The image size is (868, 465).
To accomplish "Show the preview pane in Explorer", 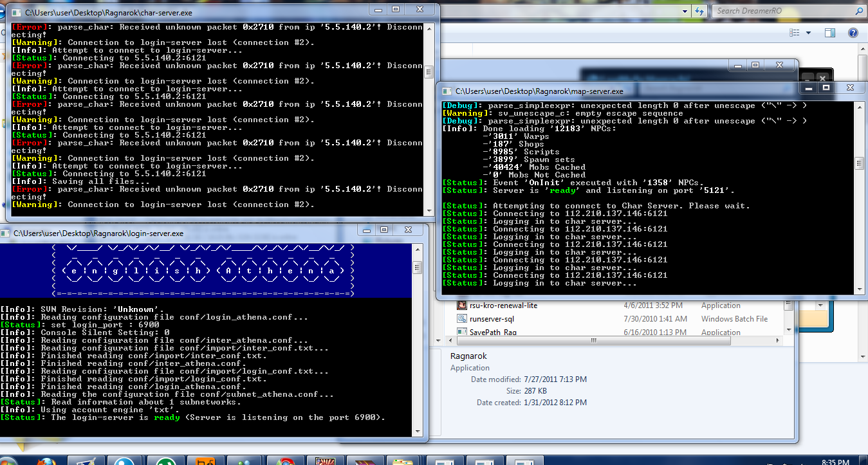I will [x=830, y=33].
